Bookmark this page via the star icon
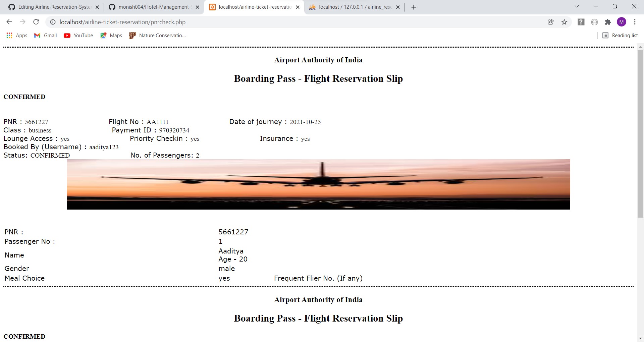 [564, 22]
